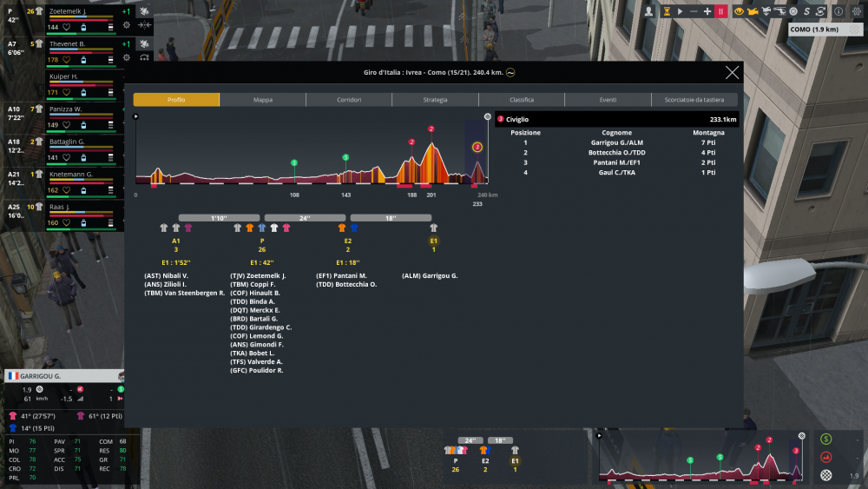
Task: Select the E2 group in the panel
Action: click(x=348, y=241)
